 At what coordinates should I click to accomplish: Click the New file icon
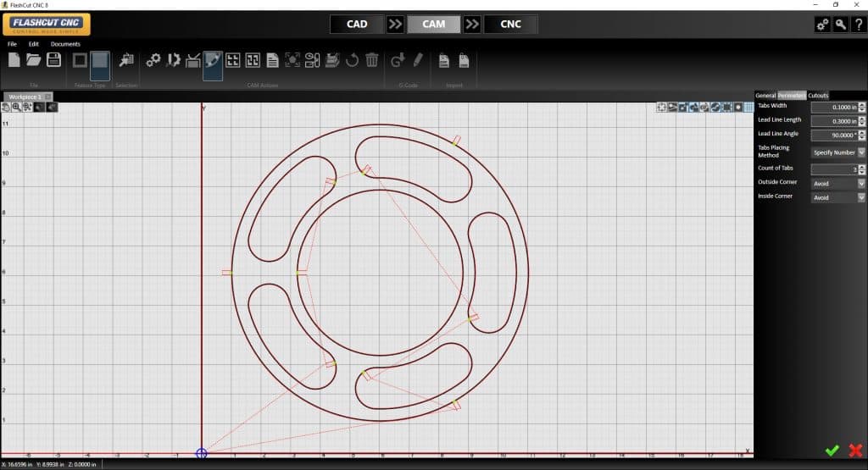[x=14, y=59]
